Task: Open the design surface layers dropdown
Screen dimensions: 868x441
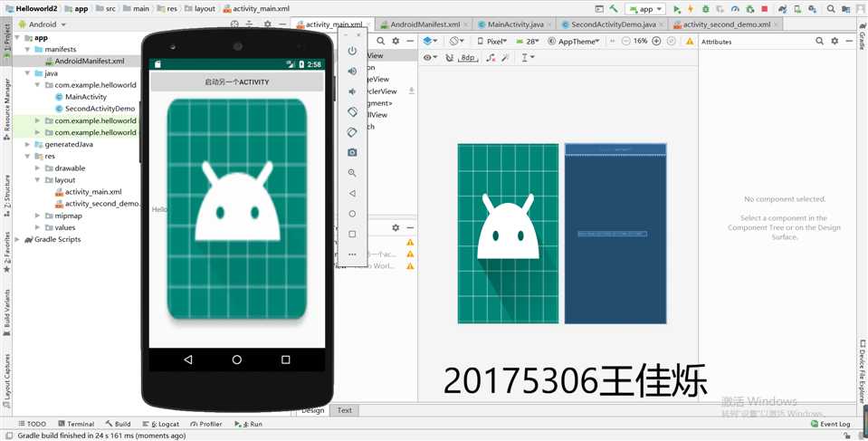Action: tap(430, 41)
